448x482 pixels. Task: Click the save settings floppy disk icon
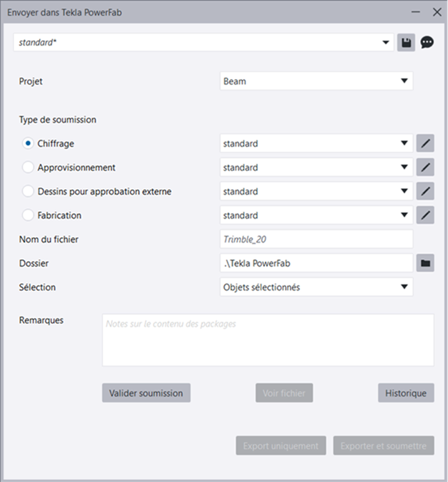(x=406, y=43)
